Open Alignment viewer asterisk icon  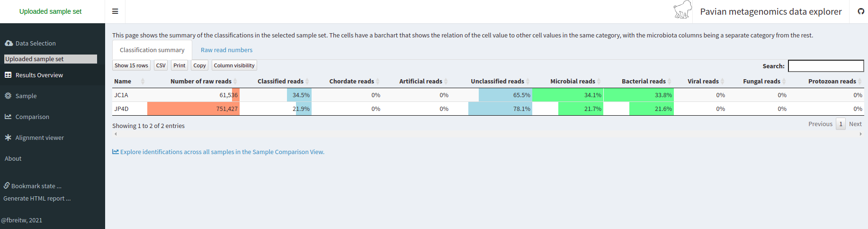[x=8, y=137]
